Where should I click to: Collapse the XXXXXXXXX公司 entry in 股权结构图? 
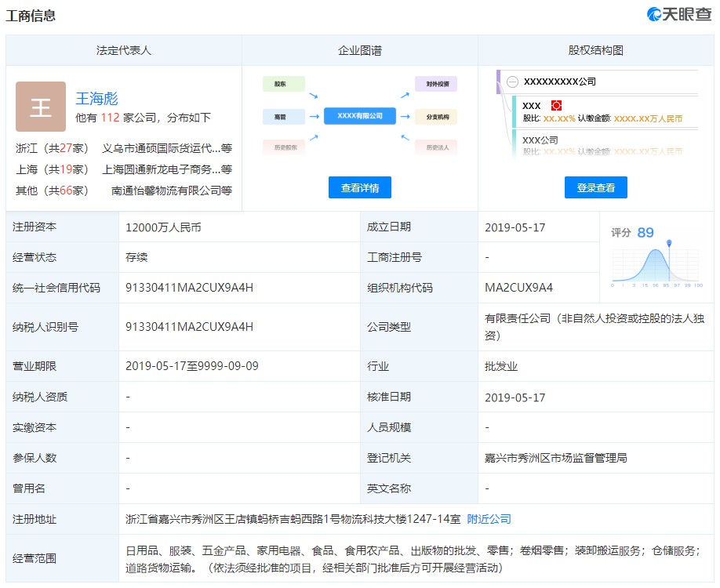[x=513, y=82]
